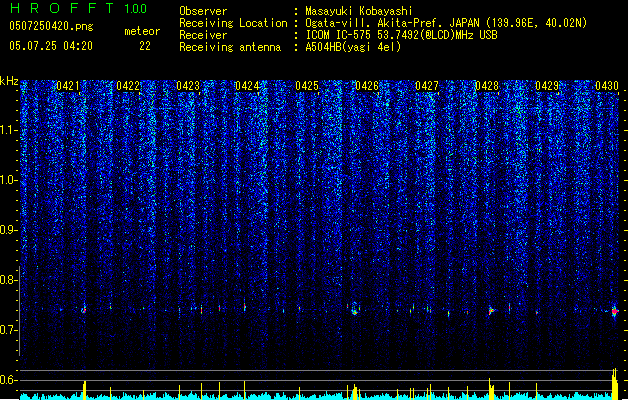This screenshot has height=400, width=629.
Task: Click the 0.6 frequency axis label
Action: (x=9, y=380)
